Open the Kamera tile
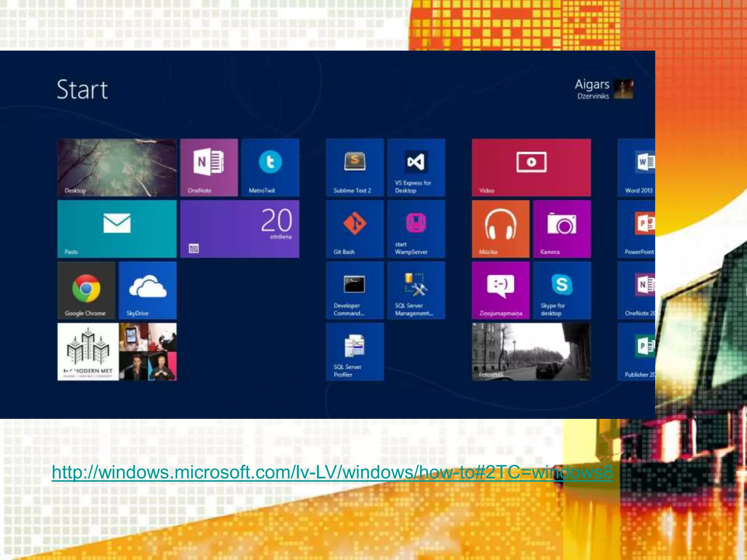747x560 pixels. 562,229
